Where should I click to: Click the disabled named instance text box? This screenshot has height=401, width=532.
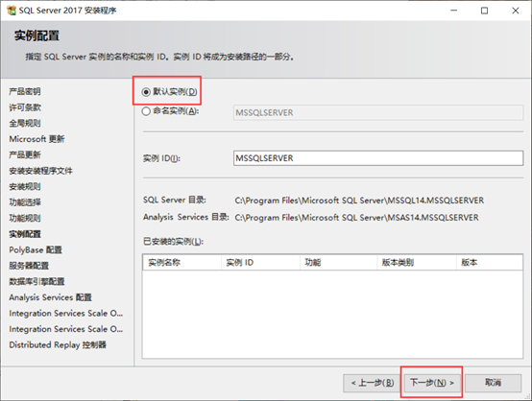click(x=378, y=112)
